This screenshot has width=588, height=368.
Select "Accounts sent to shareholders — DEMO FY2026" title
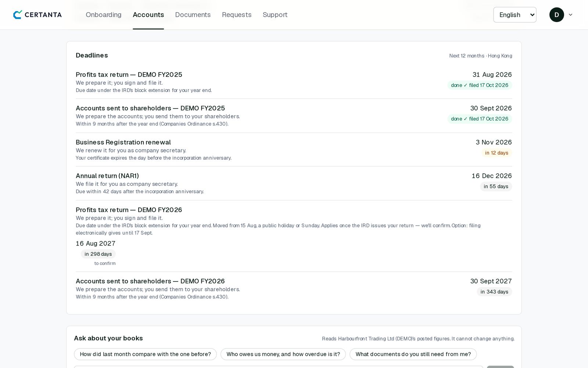(150, 281)
